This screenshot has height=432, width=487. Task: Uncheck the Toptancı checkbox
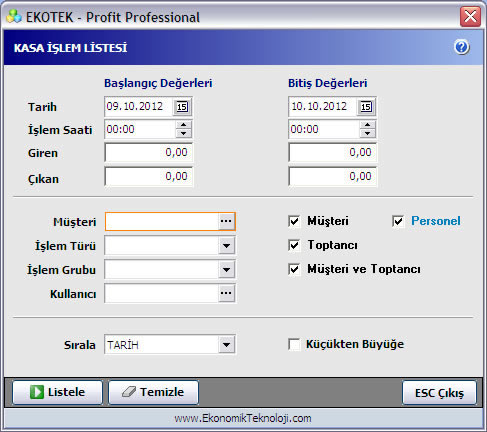tap(294, 245)
